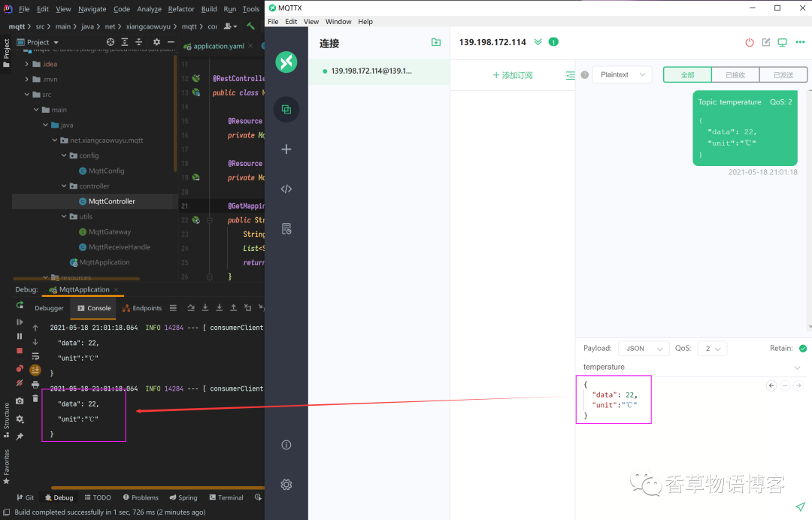Open the MQTTX about info icon

coord(286,445)
